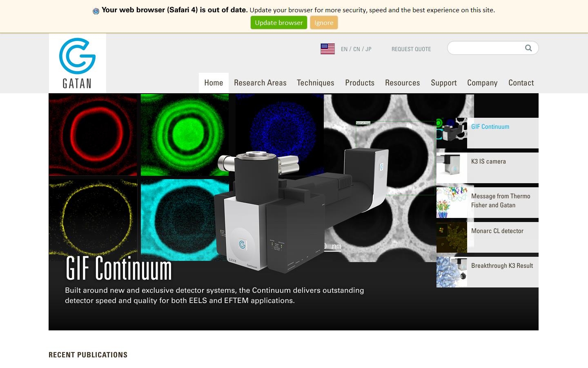Viewport: 588px width, 368px height.
Task: Switch language to JP
Action: [x=368, y=49]
